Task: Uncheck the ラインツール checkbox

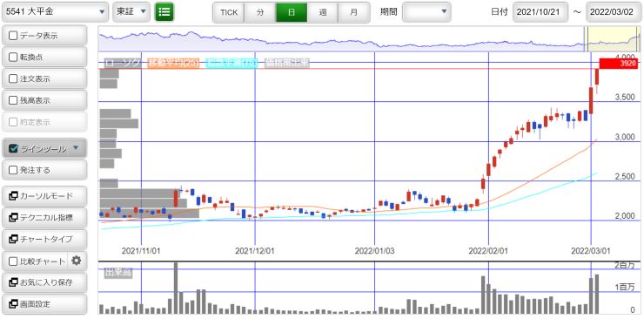Action: pyautogui.click(x=13, y=149)
